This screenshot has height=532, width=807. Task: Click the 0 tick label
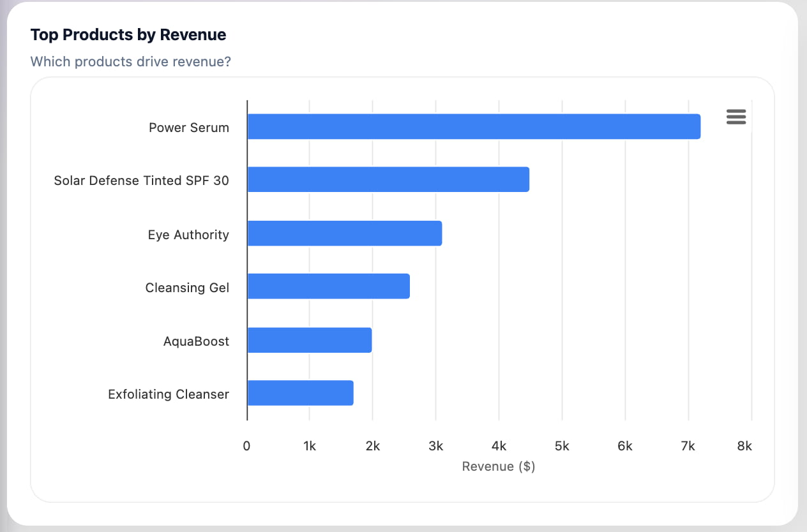coord(246,446)
